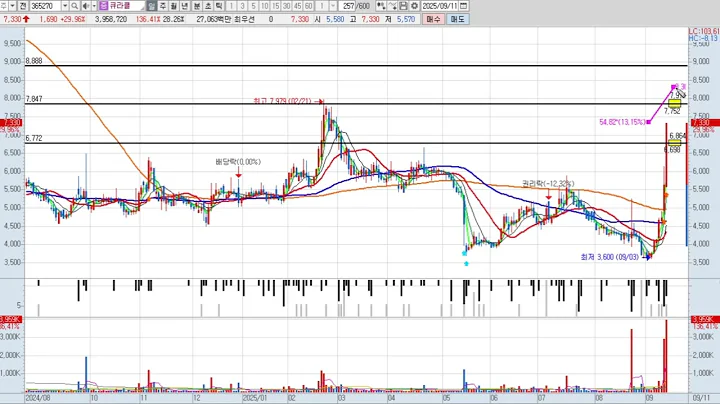Image resolution: width=720 pixels, height=404 pixels.
Task: Select the 1 interval button
Action: click(231, 6)
